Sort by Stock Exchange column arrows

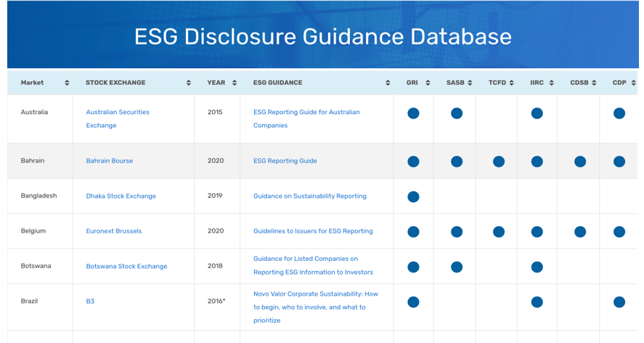(x=189, y=83)
